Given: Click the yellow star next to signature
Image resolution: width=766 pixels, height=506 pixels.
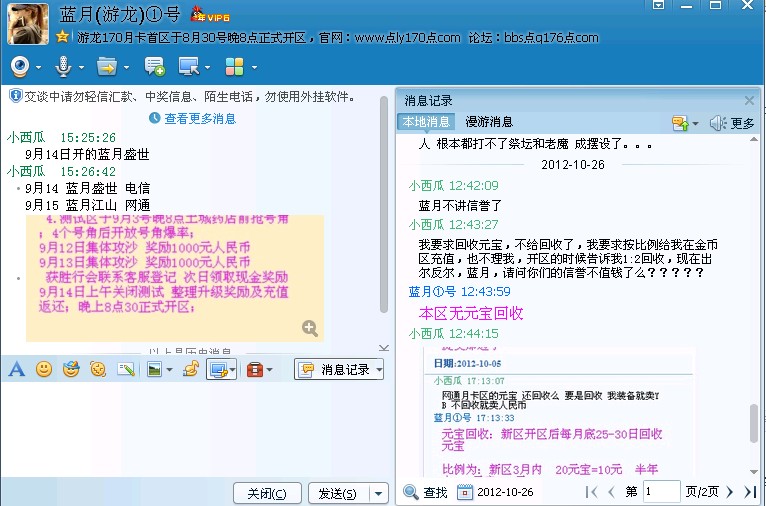Looking at the screenshot, I should coord(63,37).
